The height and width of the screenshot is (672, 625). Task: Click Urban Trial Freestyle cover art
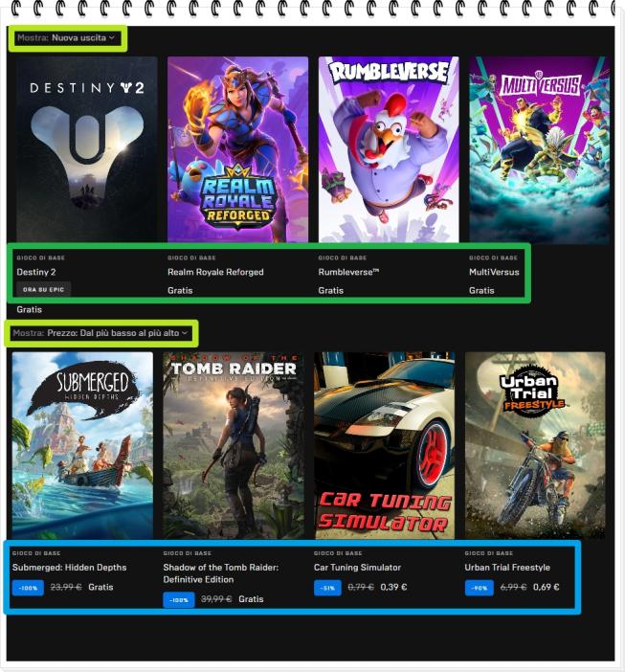[535, 445]
